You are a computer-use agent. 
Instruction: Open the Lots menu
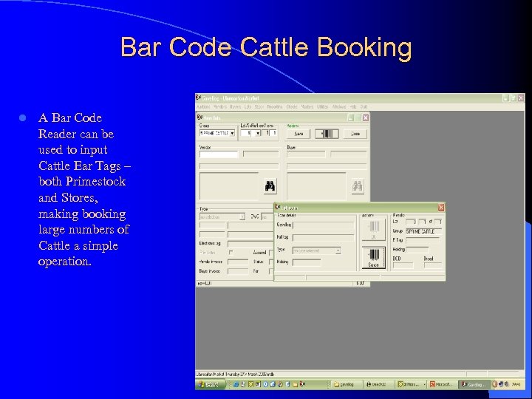click(x=248, y=107)
